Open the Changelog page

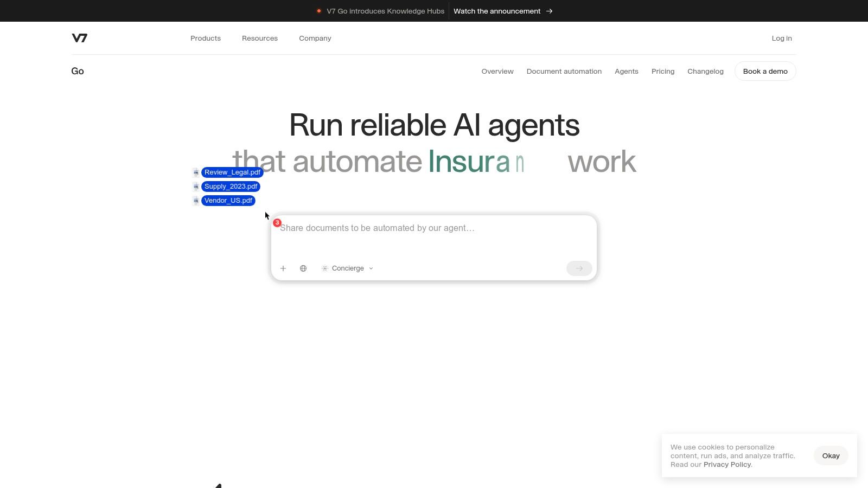[x=705, y=72]
